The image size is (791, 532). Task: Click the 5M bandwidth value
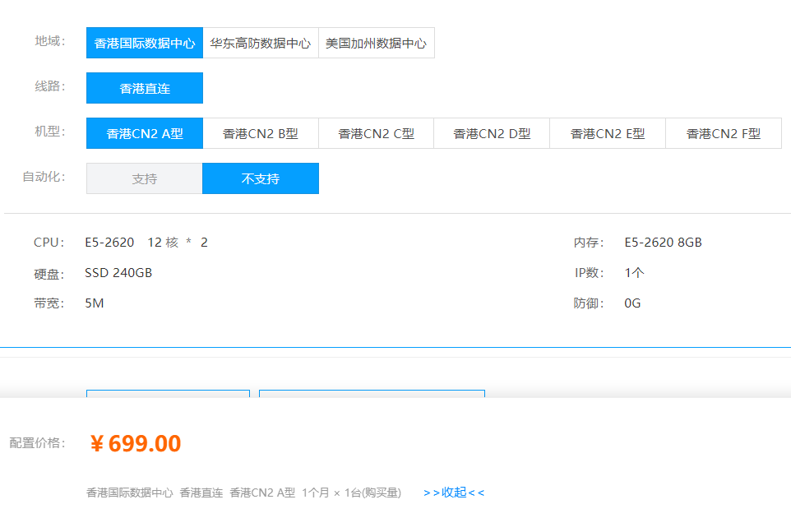pyautogui.click(x=95, y=303)
